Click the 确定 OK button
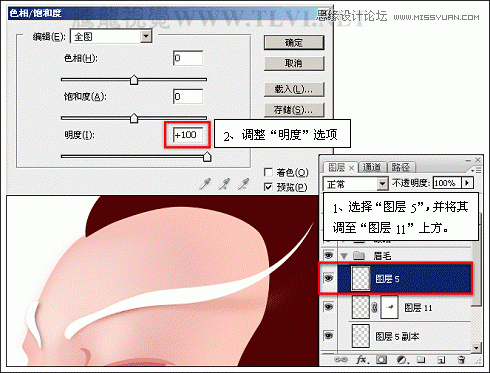 (x=294, y=43)
